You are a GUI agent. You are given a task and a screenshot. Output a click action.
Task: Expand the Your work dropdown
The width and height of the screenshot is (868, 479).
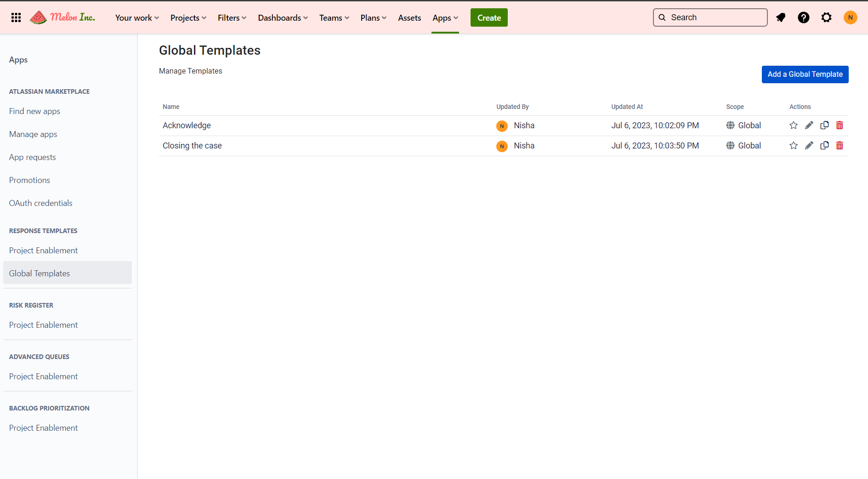point(137,18)
